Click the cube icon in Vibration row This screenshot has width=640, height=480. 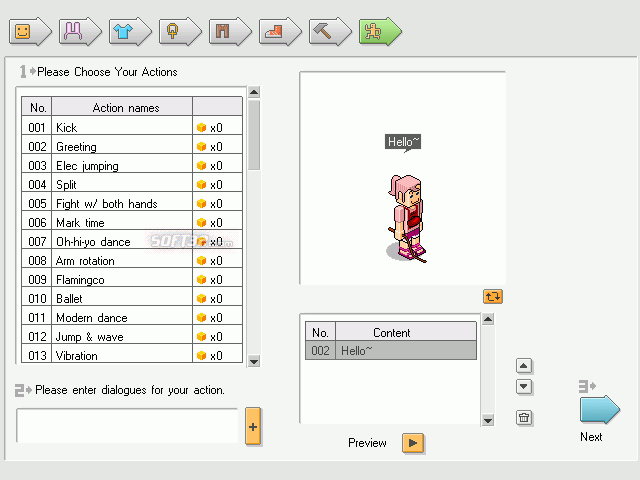coord(201,356)
